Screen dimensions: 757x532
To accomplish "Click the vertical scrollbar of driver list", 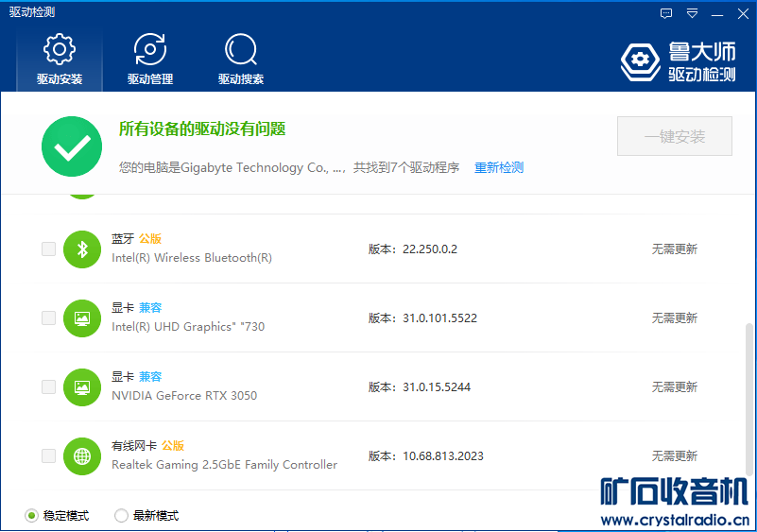I will [x=748, y=401].
